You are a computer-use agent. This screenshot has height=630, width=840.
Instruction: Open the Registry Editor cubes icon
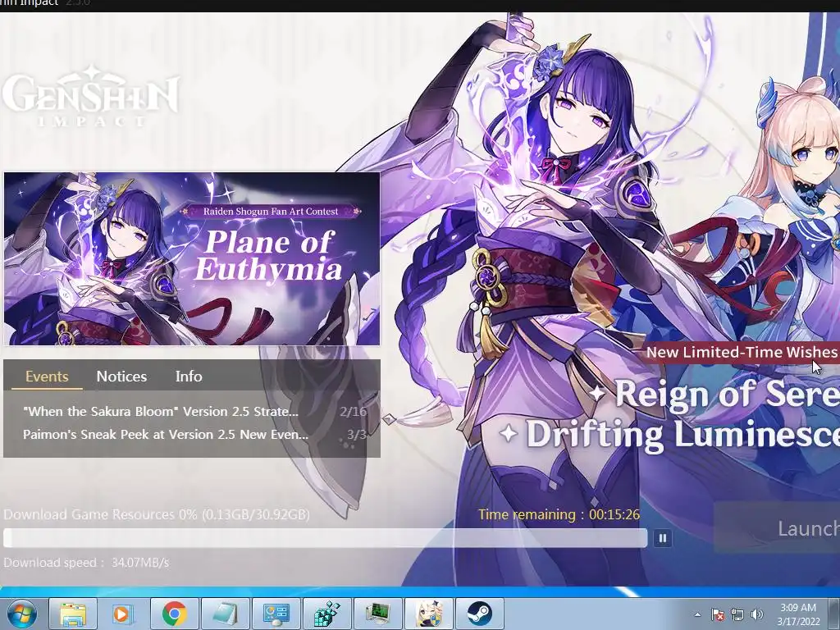pyautogui.click(x=326, y=614)
